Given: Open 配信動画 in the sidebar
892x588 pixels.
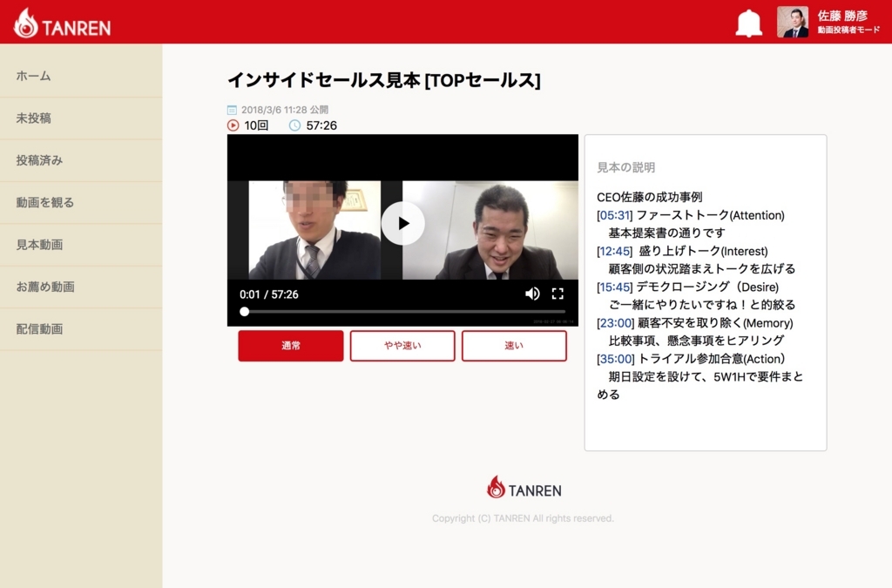Looking at the screenshot, I should (x=81, y=328).
